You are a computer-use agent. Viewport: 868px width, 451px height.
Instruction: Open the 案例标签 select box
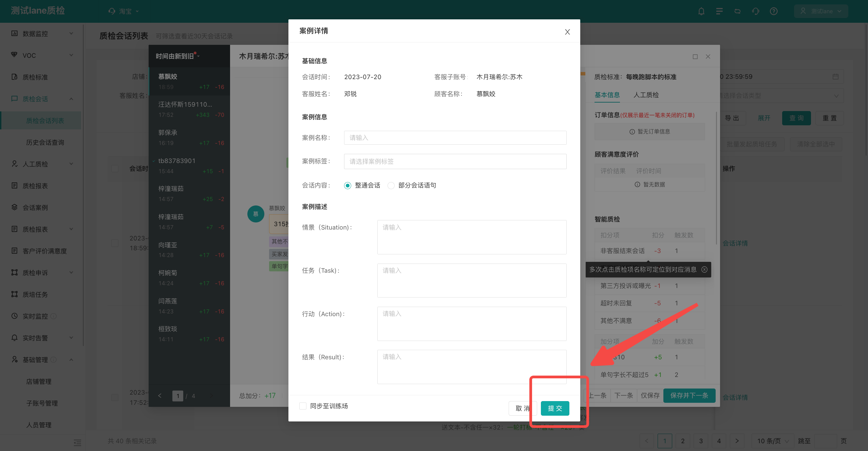tap(455, 161)
